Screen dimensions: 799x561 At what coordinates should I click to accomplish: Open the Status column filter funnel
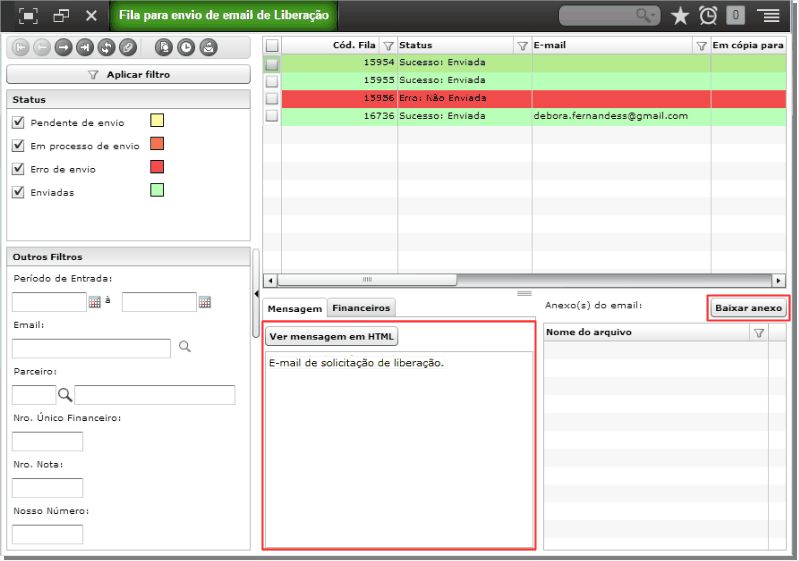[522, 46]
